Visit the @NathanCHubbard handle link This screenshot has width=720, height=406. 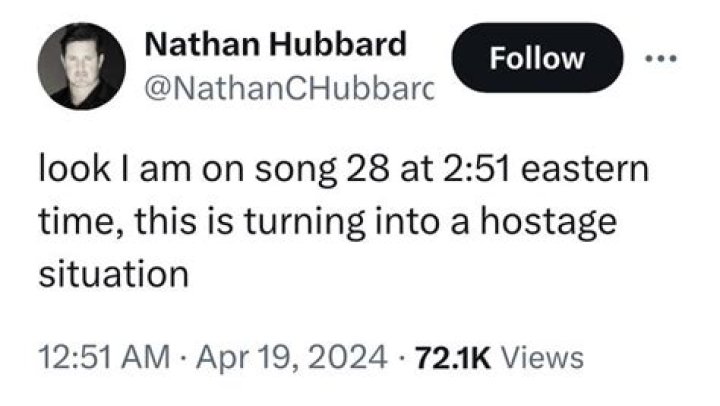[x=289, y=89]
